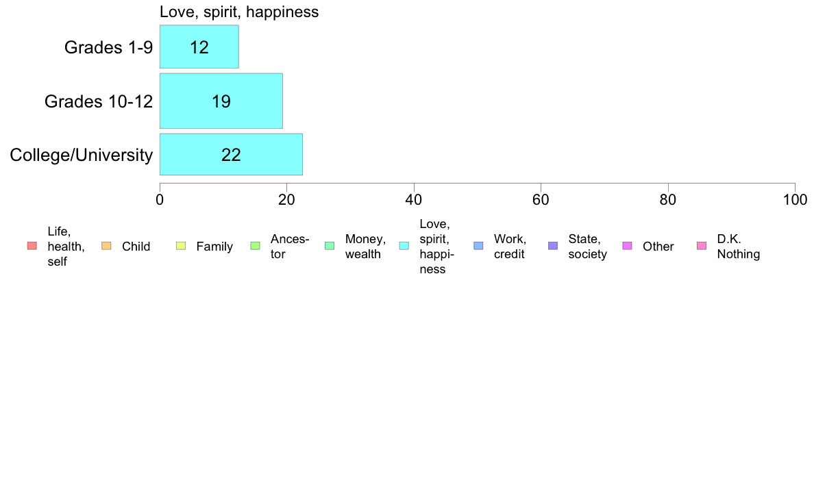
Task: Click the Grades 1-9 axis label
Action: pyautogui.click(x=108, y=47)
